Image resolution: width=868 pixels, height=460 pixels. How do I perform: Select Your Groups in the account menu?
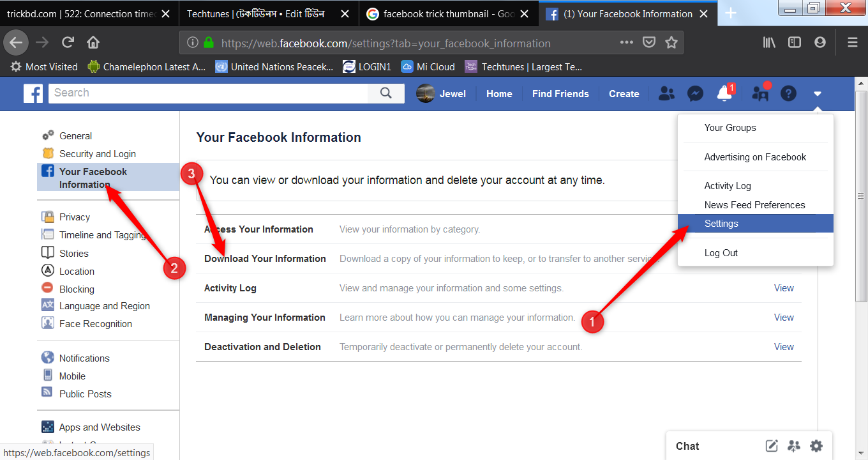click(730, 128)
